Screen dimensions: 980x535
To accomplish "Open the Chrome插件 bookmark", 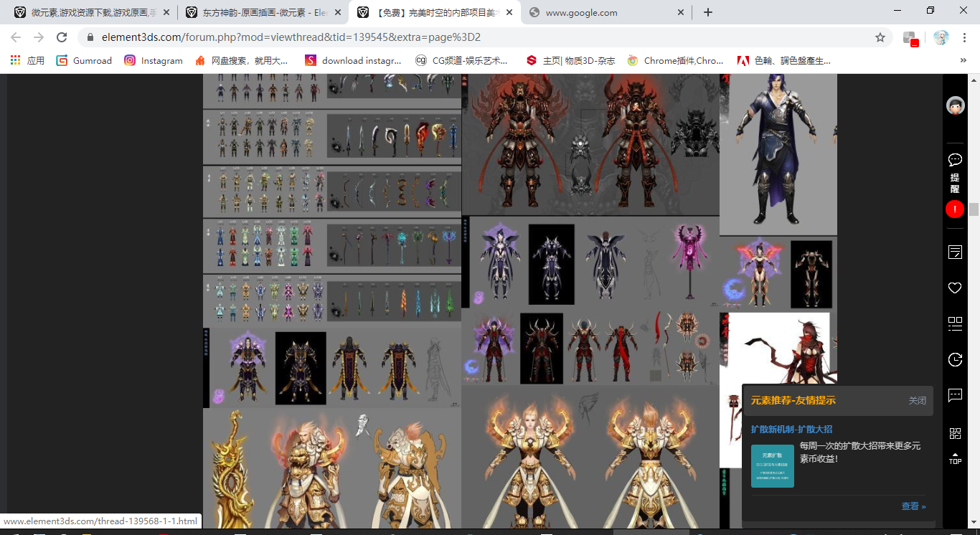I will (675, 60).
